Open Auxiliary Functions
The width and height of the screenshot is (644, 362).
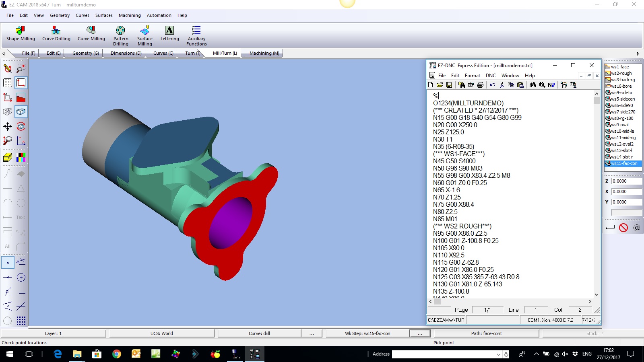click(196, 35)
